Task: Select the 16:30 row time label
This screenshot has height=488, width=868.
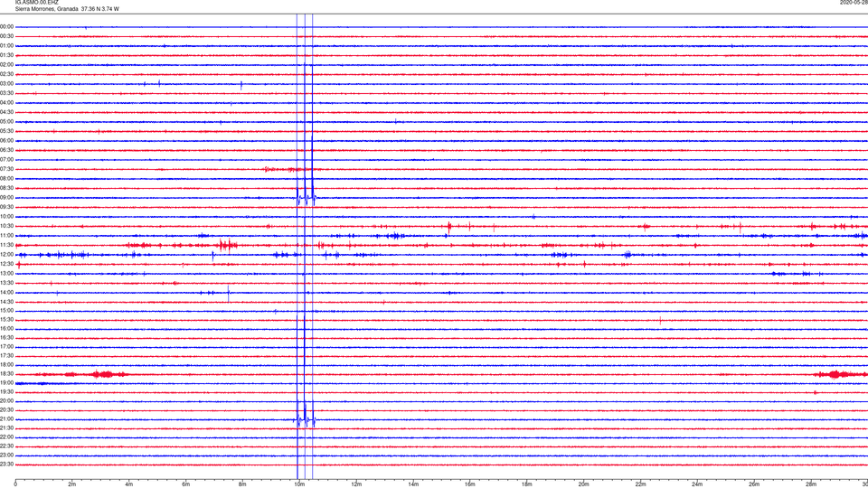Action: click(6, 338)
